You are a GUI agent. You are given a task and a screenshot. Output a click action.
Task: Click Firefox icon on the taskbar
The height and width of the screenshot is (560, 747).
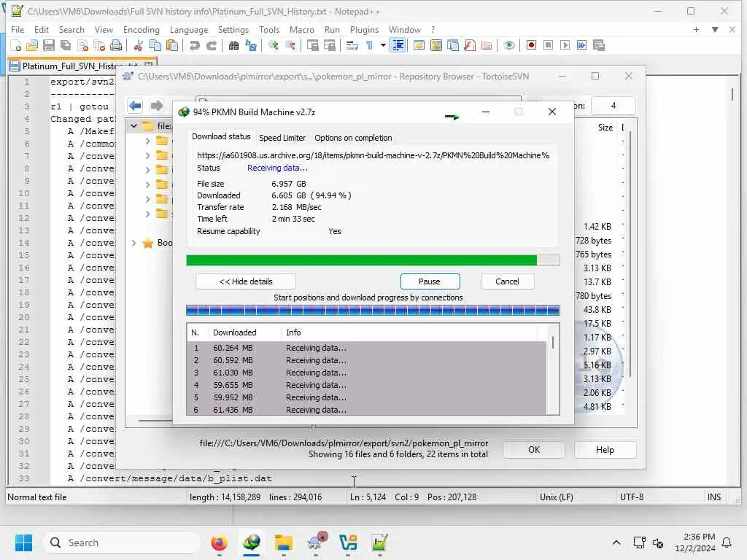(x=219, y=542)
